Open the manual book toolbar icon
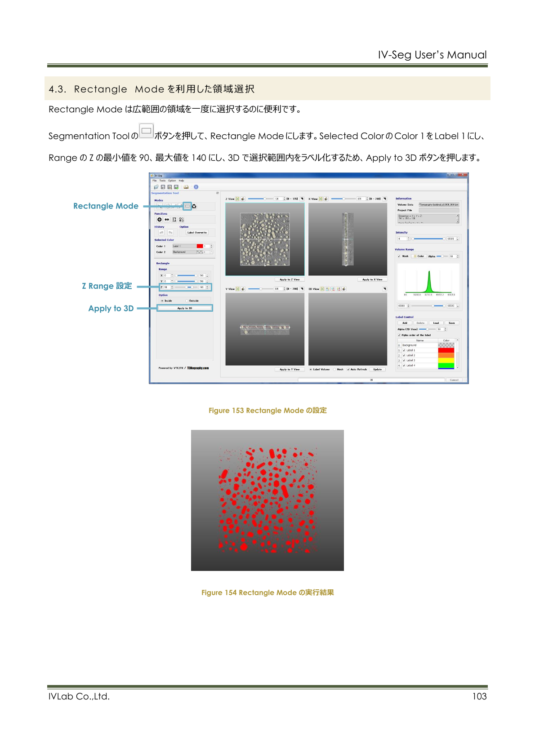The width and height of the screenshot is (535, 756). click(x=186, y=187)
